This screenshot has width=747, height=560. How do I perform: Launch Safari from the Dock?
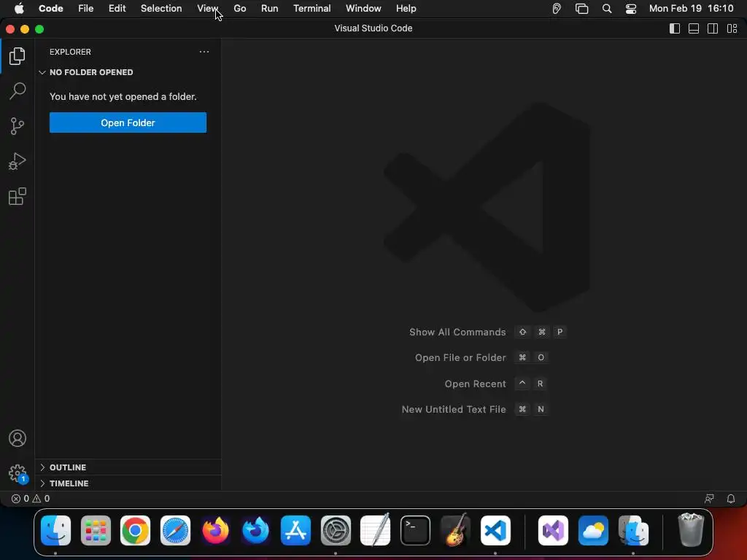click(x=175, y=531)
